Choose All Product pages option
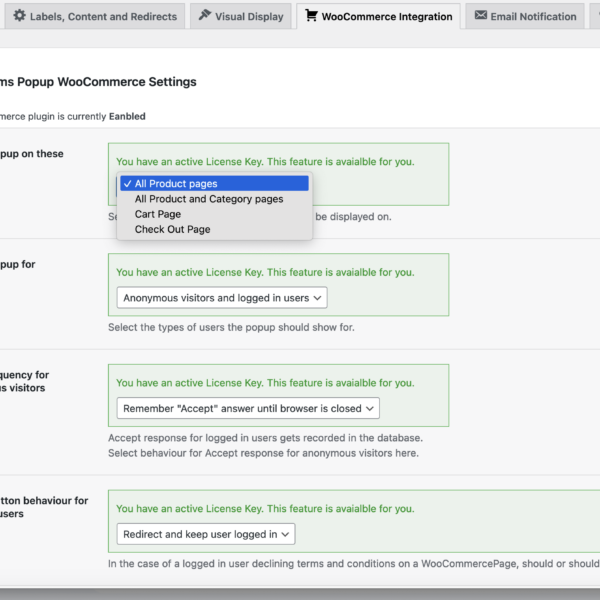 (x=214, y=184)
